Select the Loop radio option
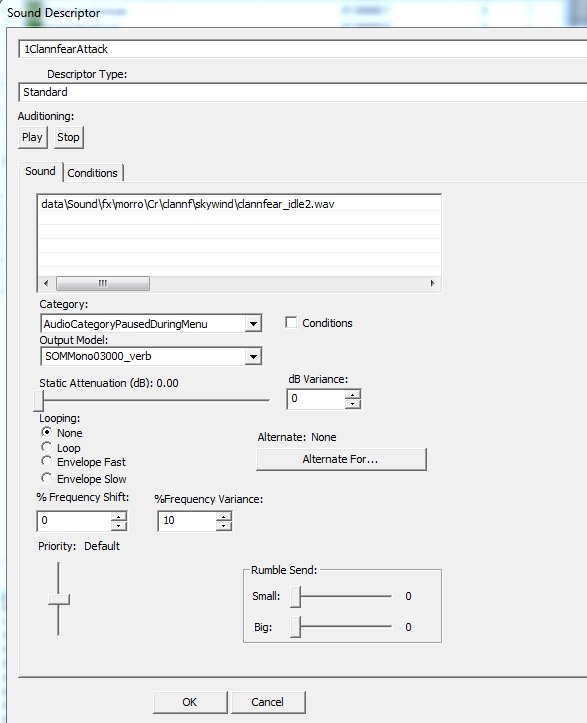The height and width of the screenshot is (723, 587). click(x=46, y=447)
